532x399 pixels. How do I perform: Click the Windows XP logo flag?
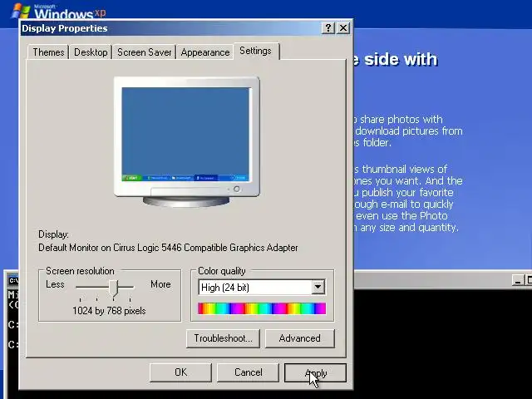click(x=20, y=11)
